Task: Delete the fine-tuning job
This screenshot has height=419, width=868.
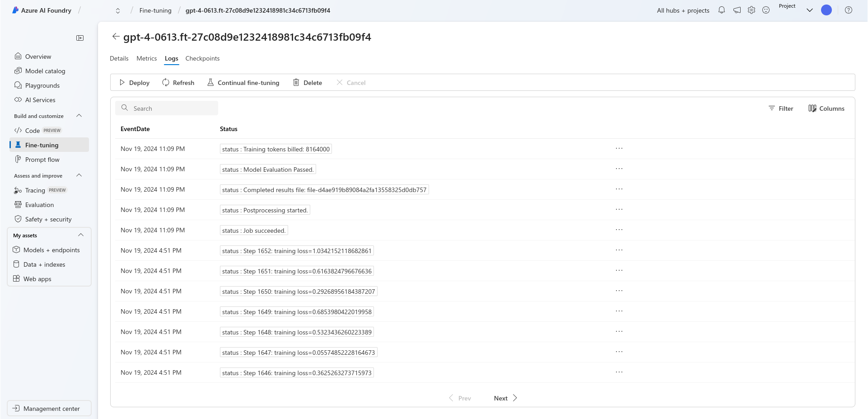Action: tap(308, 83)
